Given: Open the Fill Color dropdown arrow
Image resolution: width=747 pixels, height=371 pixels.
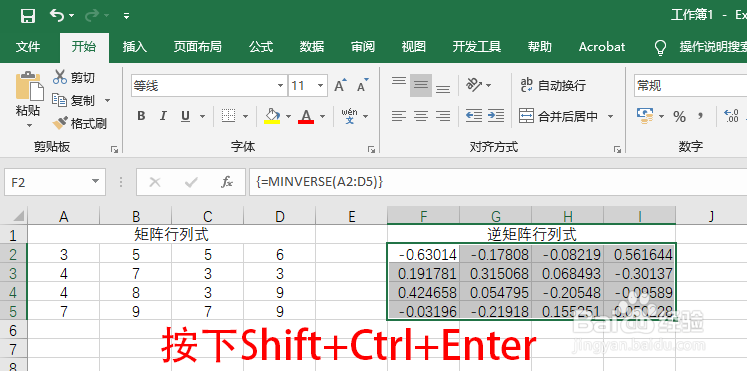Looking at the screenshot, I should click(x=288, y=116).
